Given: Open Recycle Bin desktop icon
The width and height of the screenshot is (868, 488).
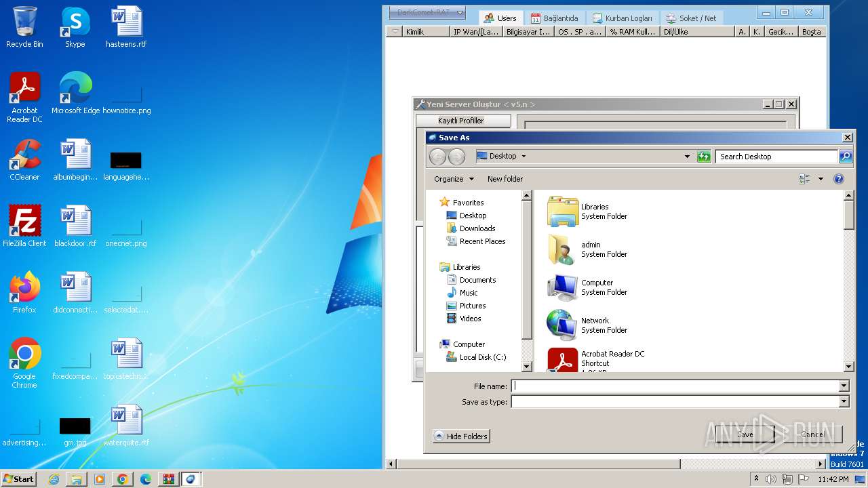Looking at the screenshot, I should [x=24, y=27].
